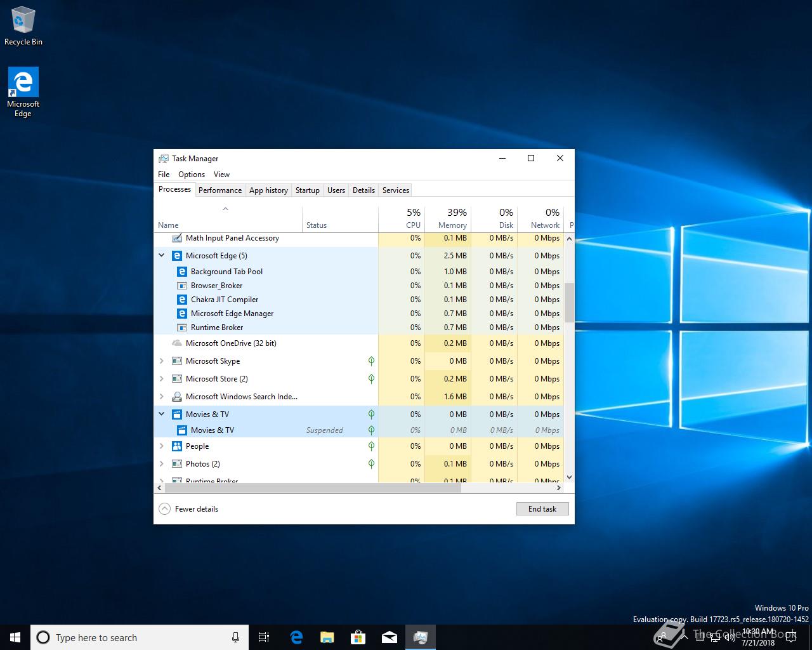Select the suspended Movies & TV child row
The height and width of the screenshot is (650, 812).
click(358, 430)
